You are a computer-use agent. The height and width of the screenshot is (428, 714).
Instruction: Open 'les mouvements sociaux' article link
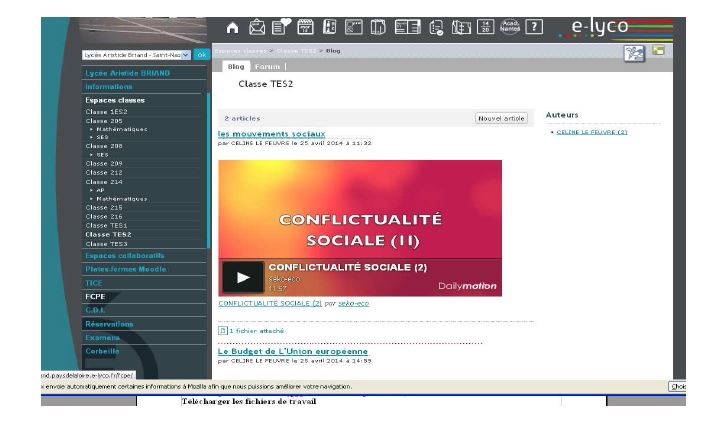(271, 133)
